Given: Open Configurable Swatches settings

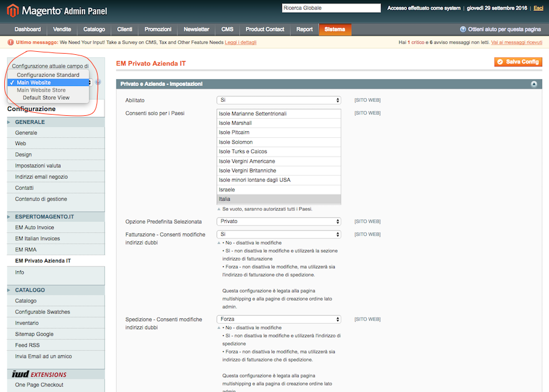Looking at the screenshot, I should [x=42, y=312].
